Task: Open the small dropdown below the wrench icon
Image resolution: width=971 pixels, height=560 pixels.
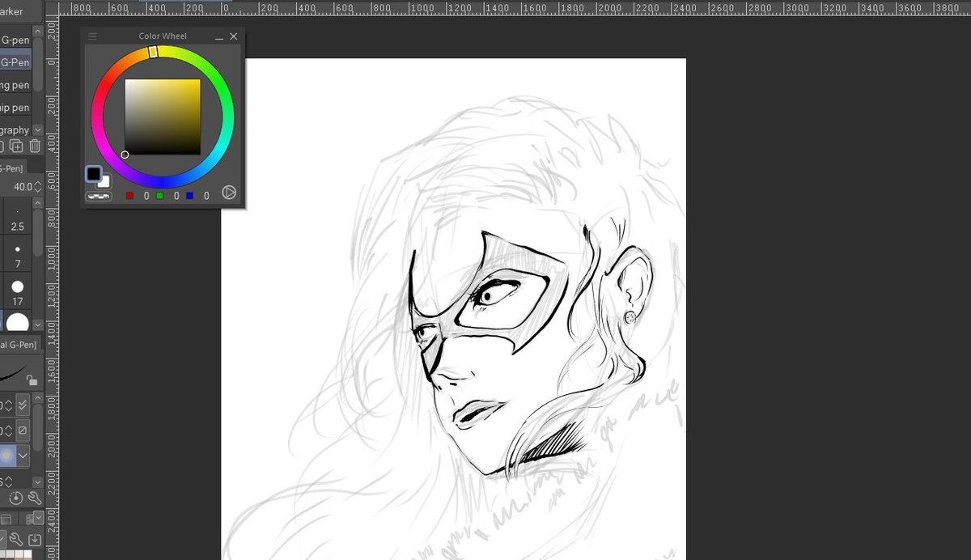Action: pyautogui.click(x=37, y=519)
